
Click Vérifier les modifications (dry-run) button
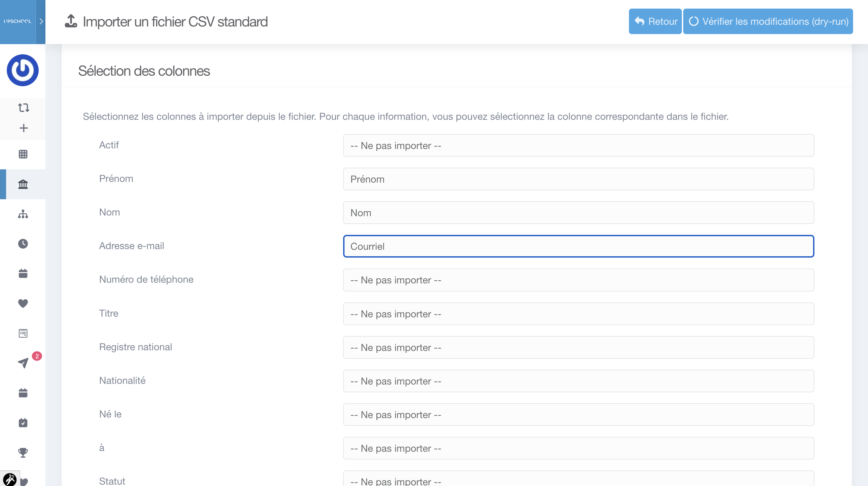pos(768,21)
